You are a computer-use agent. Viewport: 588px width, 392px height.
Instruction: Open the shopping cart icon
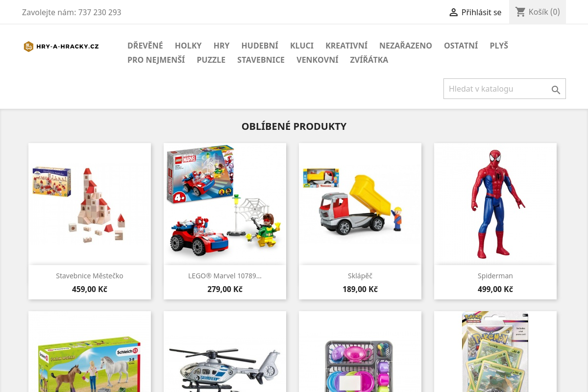coord(520,12)
